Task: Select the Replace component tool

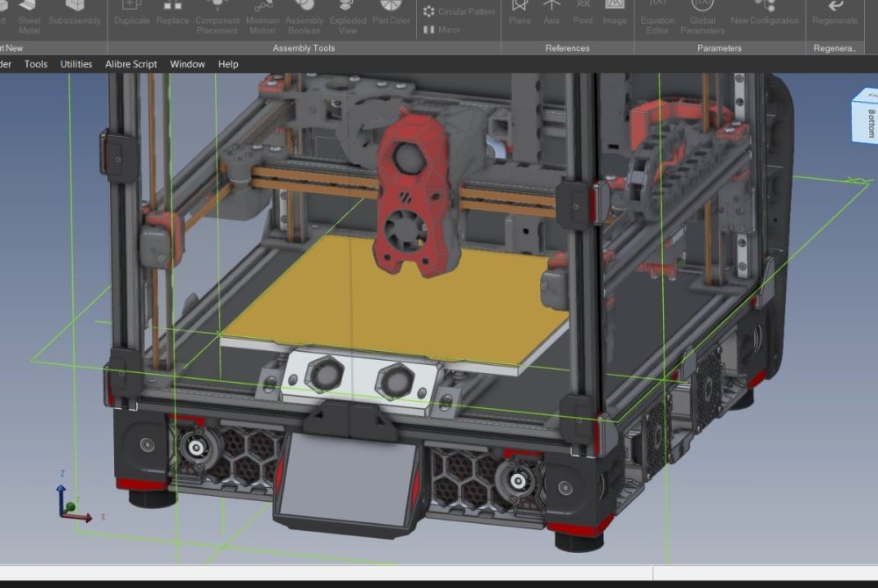Action: tap(172, 13)
